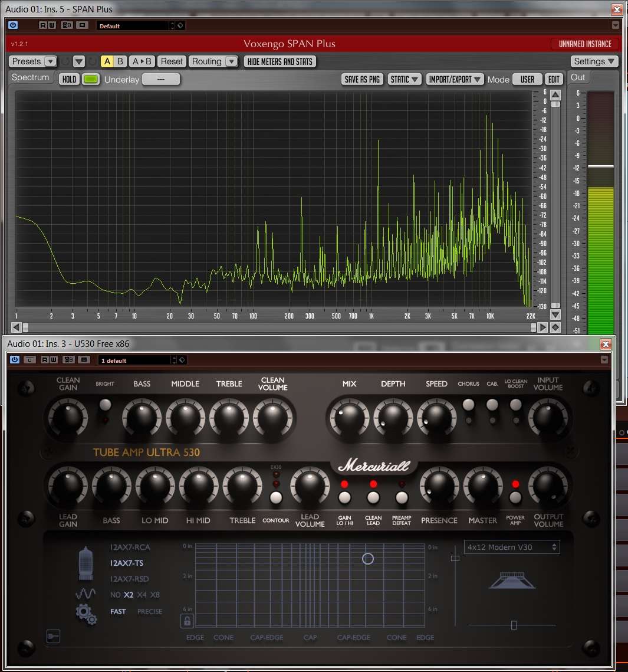Toggle the GAIN LO/HI switch
The image size is (628, 672).
[x=345, y=497]
